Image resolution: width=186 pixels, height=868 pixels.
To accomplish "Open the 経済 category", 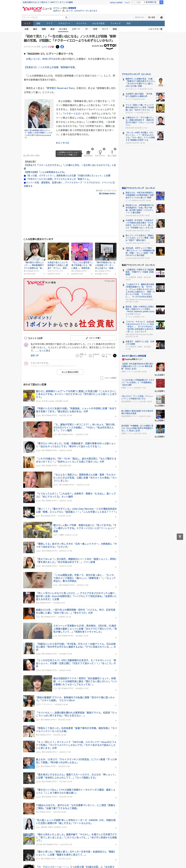I will pos(52,29).
